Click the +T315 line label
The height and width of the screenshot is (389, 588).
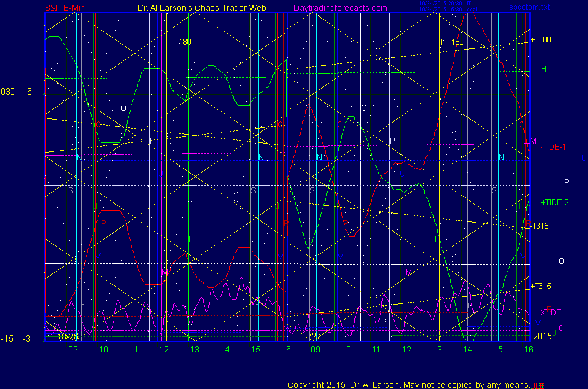540,286
